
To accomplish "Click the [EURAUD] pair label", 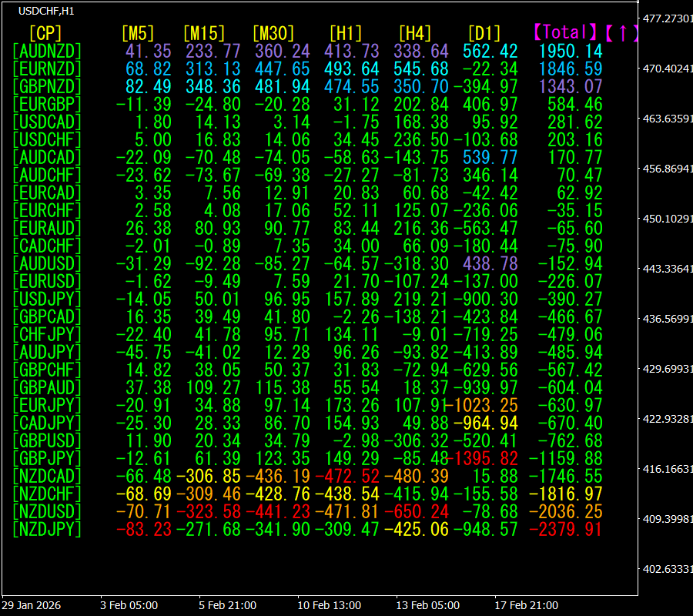I will click(47, 228).
